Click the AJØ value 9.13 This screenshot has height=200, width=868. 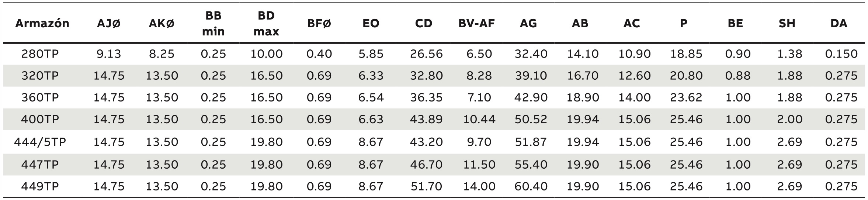pos(109,54)
